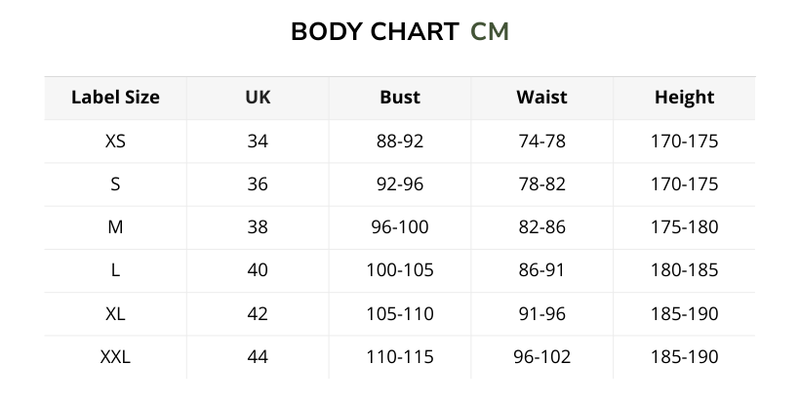This screenshot has height=405, width=800.
Task: Click the XS label size cell
Action: [x=115, y=141]
